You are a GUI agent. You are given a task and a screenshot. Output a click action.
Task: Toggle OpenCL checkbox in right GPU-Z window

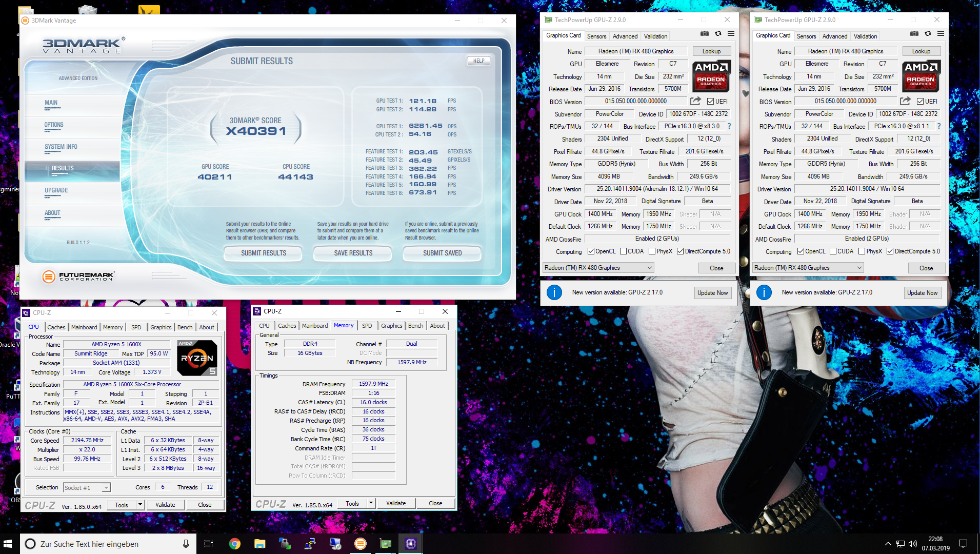click(801, 251)
